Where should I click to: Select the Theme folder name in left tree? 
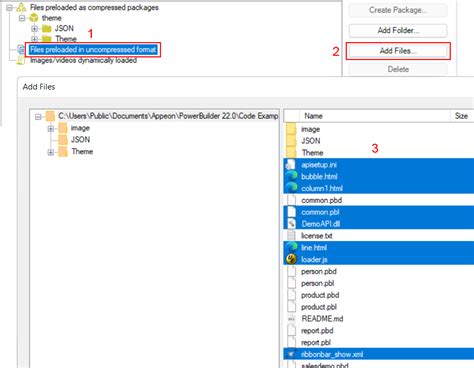(x=82, y=152)
